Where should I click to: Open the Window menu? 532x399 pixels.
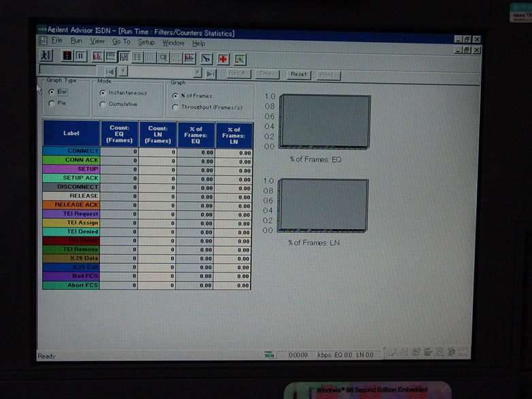[173, 43]
